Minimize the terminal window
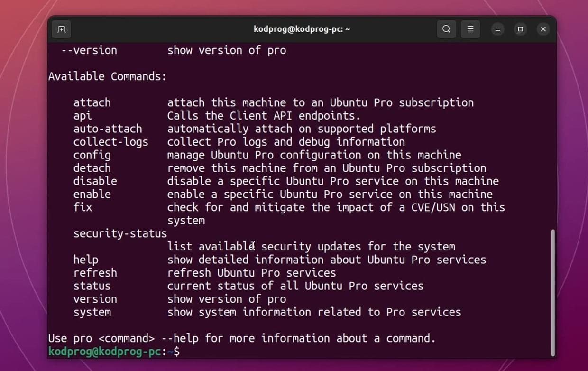This screenshot has height=371, width=588. tap(498, 29)
